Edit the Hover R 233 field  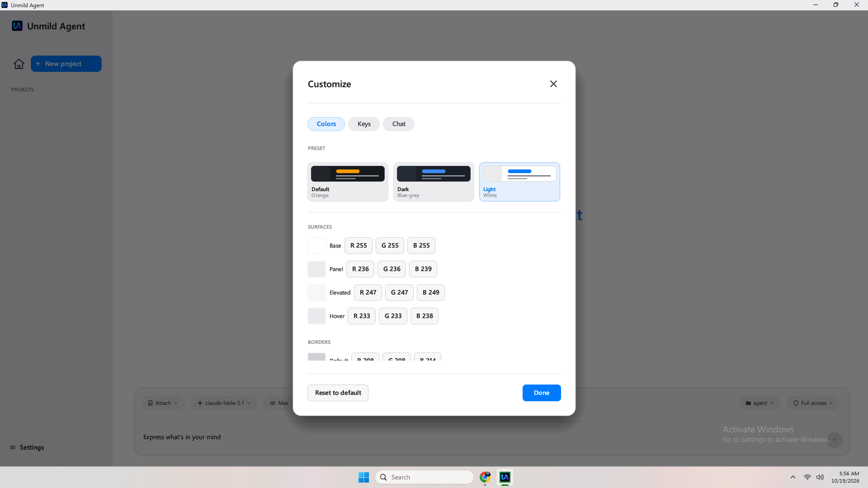pyautogui.click(x=362, y=316)
